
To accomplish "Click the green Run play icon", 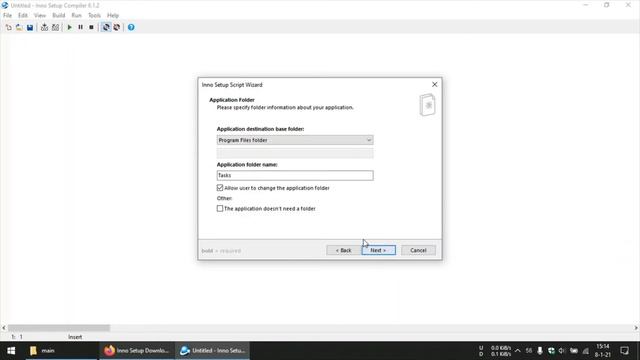I will pyautogui.click(x=70, y=27).
